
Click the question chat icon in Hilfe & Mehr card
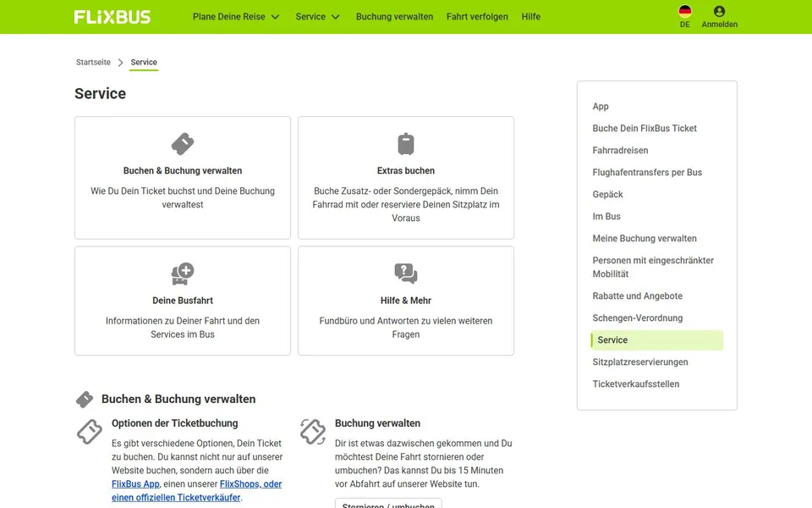(405, 273)
